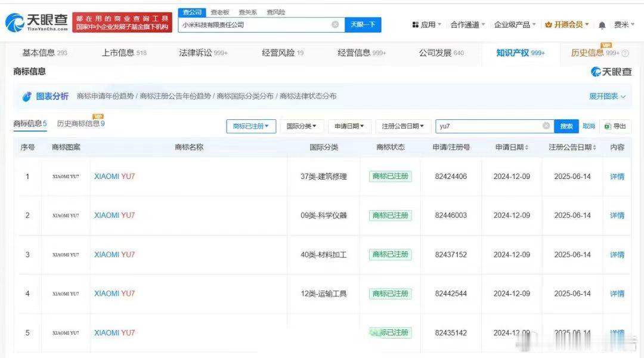Image resolution: width=644 pixels, height=358 pixels.
Task: Open the 企业级产品 dropdown menu
Action: (515, 24)
